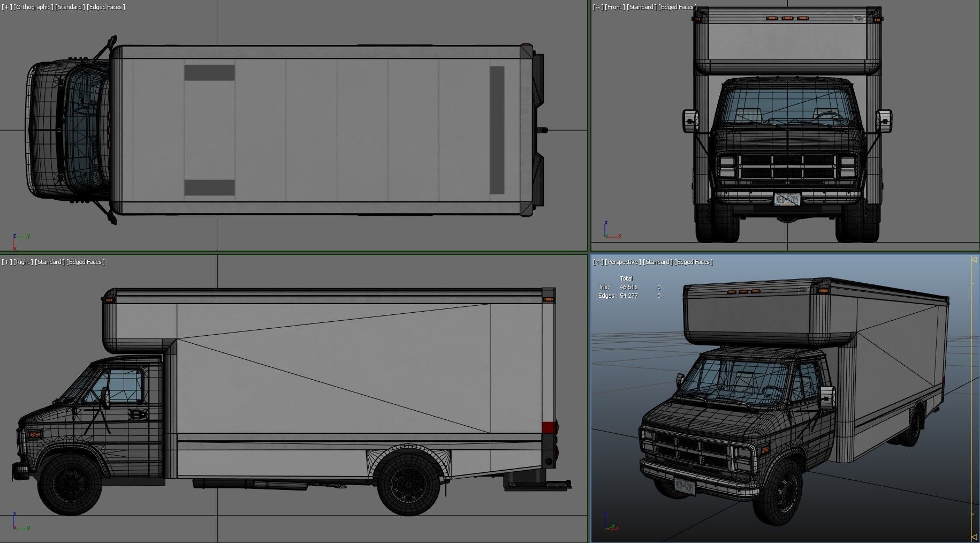Open the [+] menu of Perspective viewport
This screenshot has height=543, width=980.
tap(598, 262)
